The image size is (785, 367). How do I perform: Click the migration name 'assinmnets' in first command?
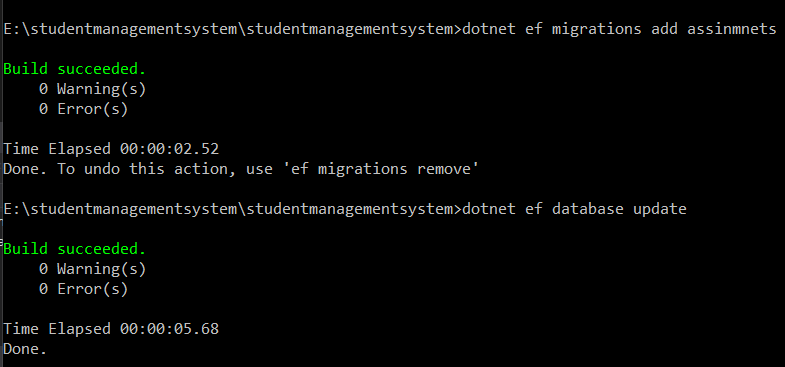[731, 29]
